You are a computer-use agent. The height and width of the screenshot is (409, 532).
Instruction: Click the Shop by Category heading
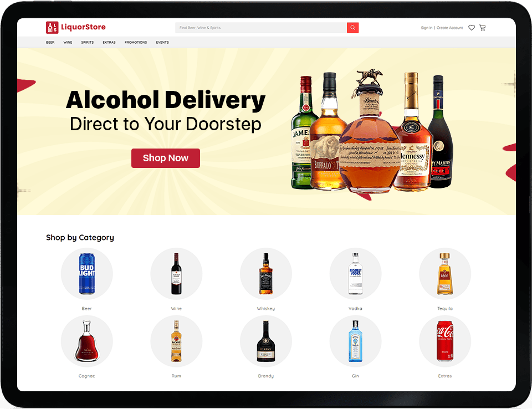click(x=80, y=238)
